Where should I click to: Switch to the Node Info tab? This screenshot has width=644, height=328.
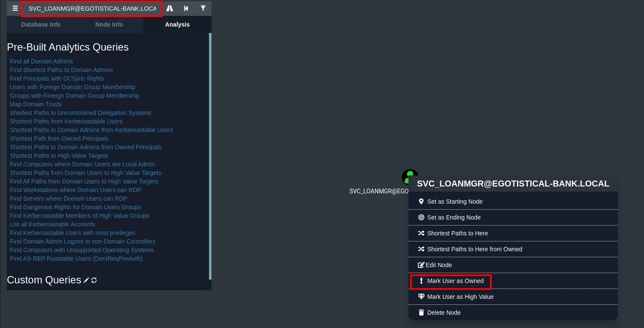click(x=109, y=24)
